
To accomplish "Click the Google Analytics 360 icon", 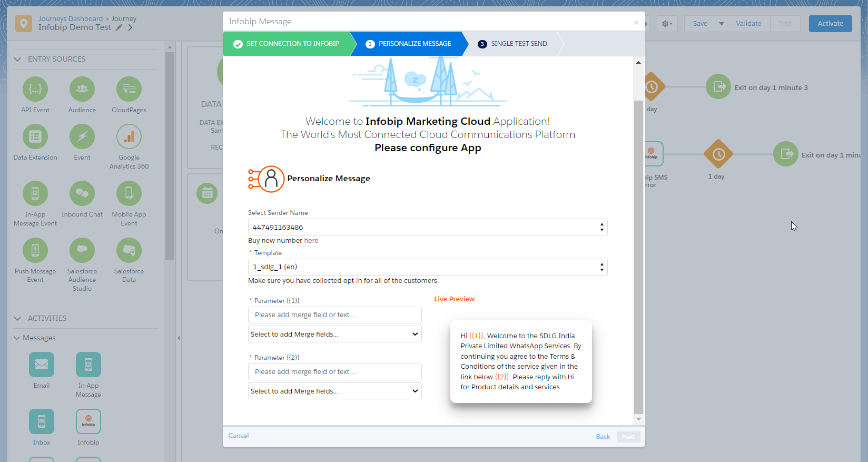I will (129, 137).
